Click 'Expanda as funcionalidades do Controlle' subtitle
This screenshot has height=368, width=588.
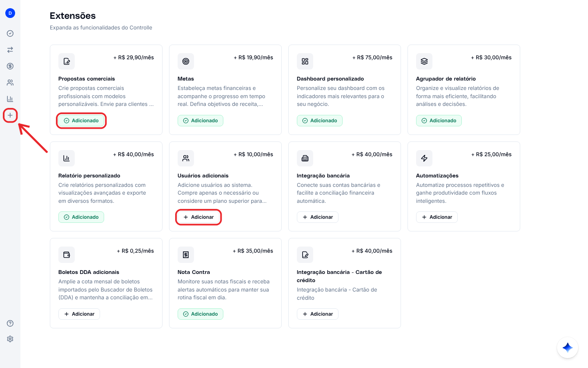(x=101, y=28)
